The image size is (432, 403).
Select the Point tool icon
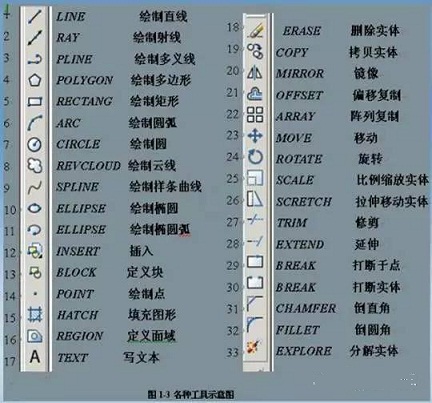pyautogui.click(x=35, y=294)
